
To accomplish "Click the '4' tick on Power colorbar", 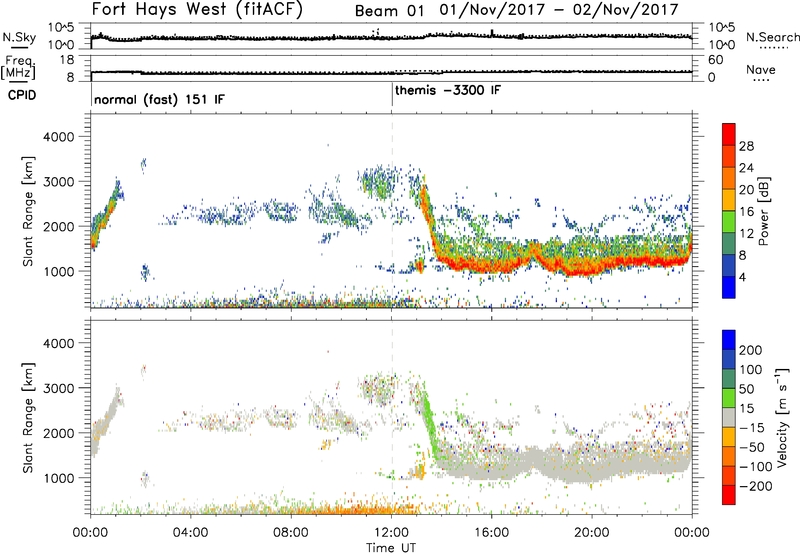I will (x=743, y=278).
